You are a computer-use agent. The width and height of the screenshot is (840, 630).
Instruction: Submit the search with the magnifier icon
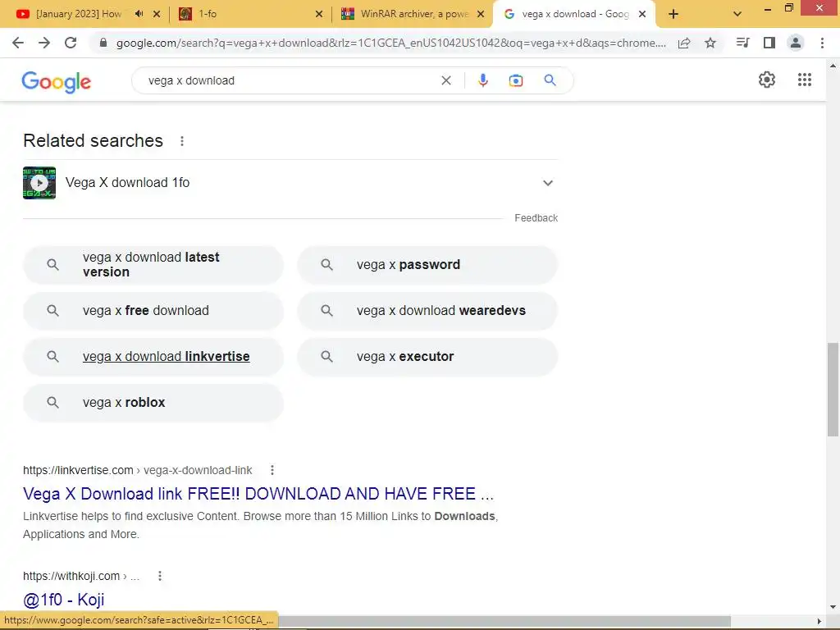tap(550, 80)
